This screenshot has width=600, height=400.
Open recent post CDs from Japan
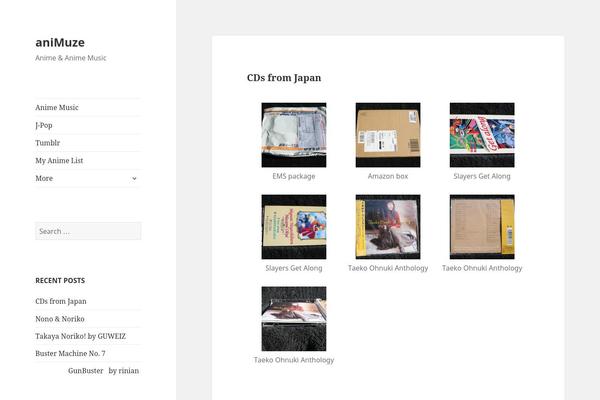click(x=61, y=301)
